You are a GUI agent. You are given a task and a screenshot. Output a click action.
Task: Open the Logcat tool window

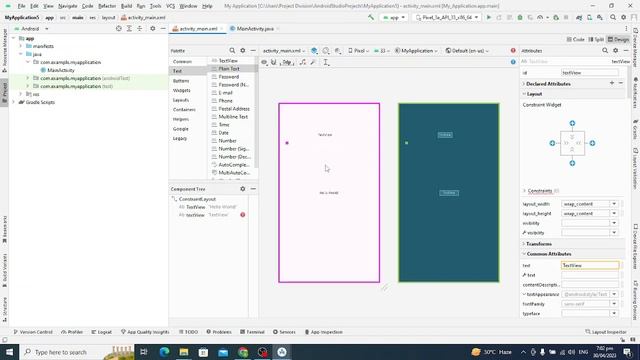tap(102, 332)
